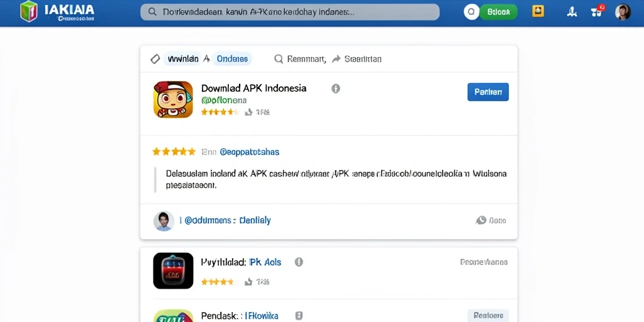Click the gray Peomentanas label
Image resolution: width=644 pixels, height=322 pixels.
click(x=484, y=262)
